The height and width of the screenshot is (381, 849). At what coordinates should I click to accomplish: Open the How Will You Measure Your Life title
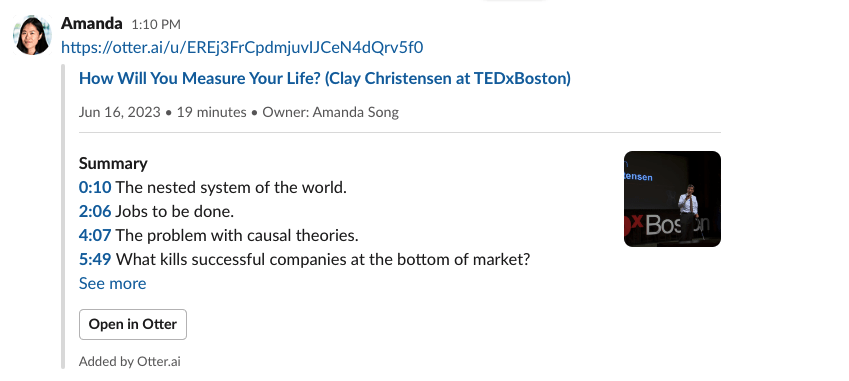[325, 78]
